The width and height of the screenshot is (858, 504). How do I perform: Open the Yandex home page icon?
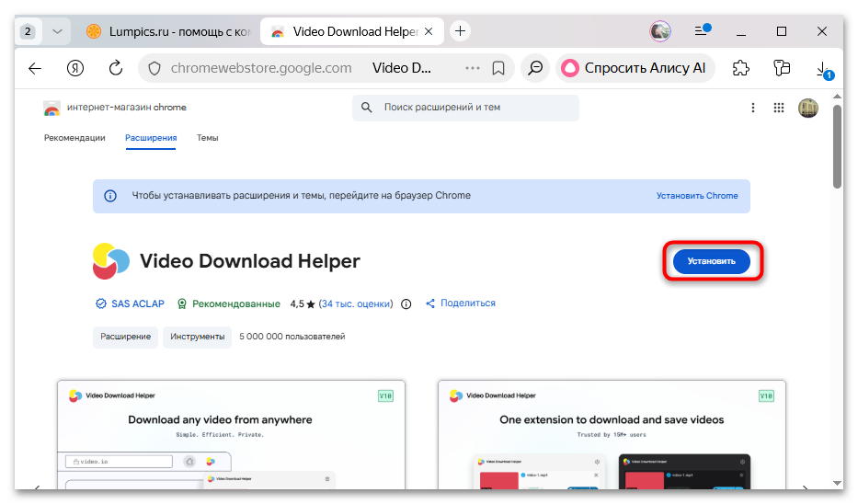(75, 68)
